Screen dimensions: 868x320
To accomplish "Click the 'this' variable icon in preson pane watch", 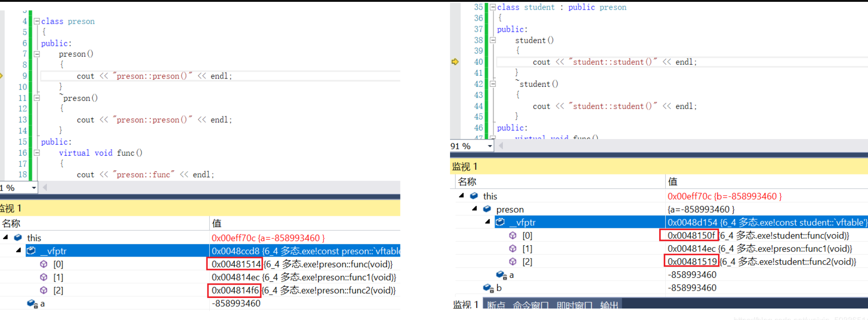I will 18,237.
